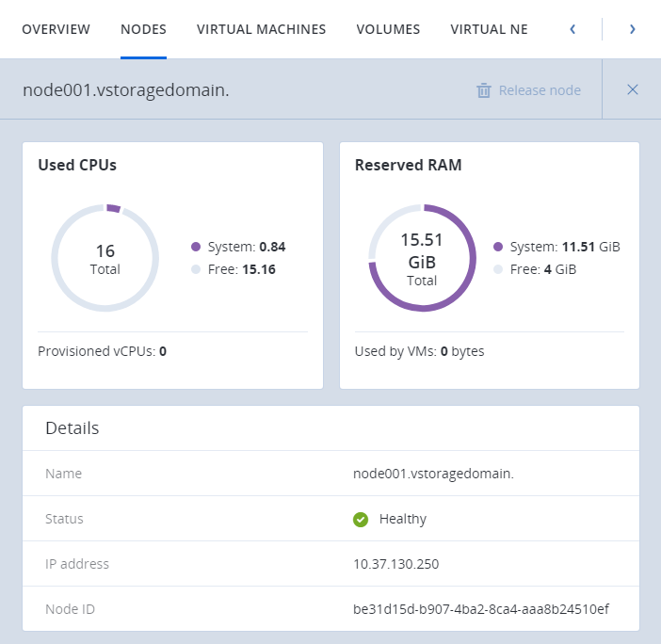
Task: Click the Used CPUs donut chart
Action: 105,258
